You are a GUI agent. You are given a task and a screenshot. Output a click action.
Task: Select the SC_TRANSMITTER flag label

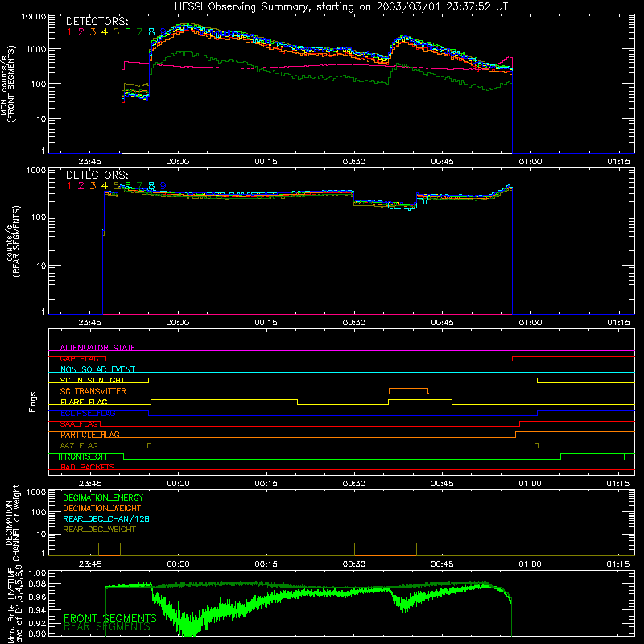tap(93, 390)
